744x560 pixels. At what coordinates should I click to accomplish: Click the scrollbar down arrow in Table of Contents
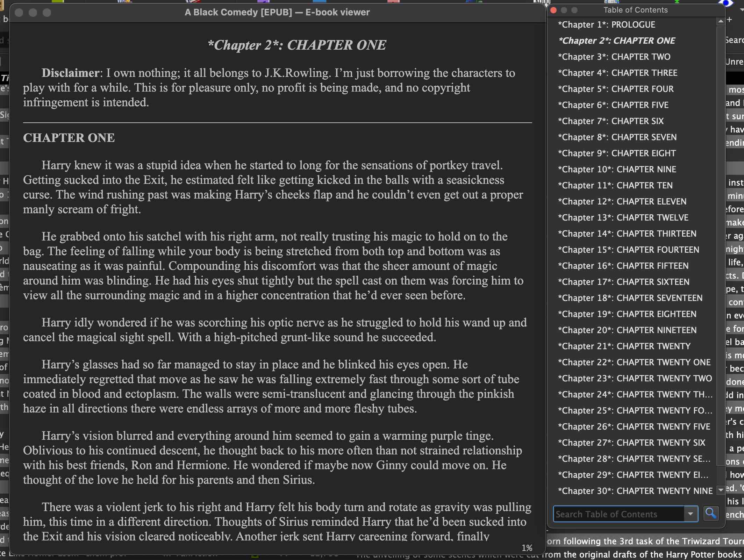click(x=721, y=490)
